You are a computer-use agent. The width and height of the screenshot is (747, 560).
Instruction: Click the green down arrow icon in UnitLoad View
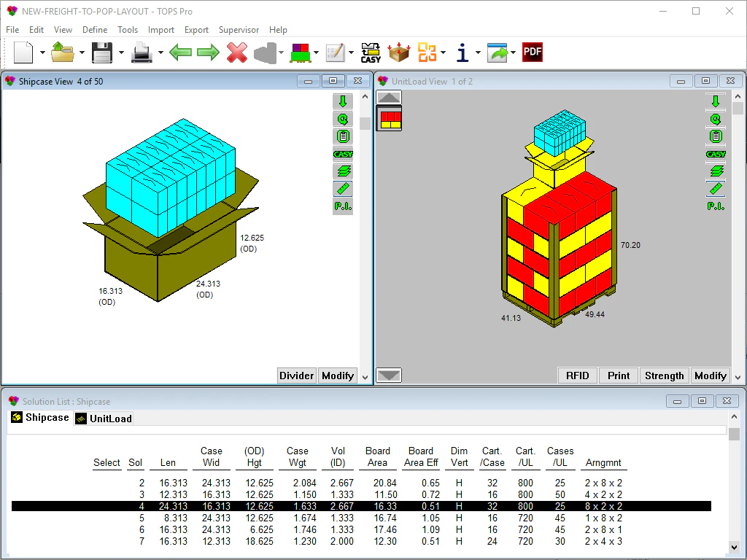click(716, 101)
